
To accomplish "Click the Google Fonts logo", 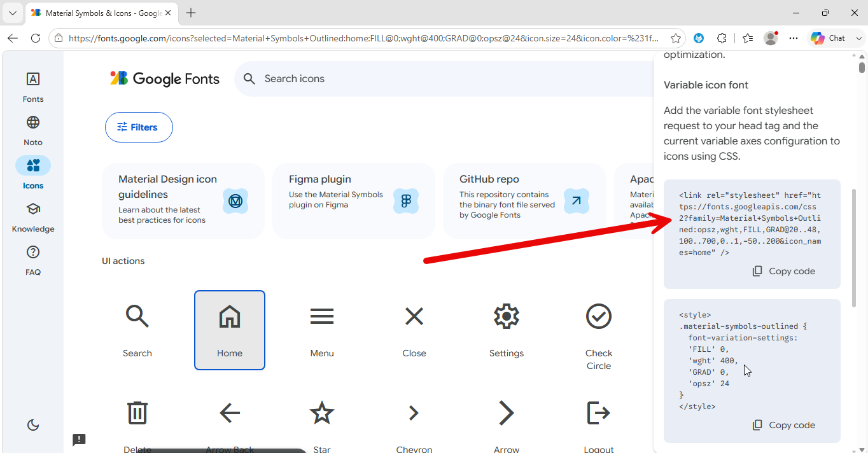I will [x=165, y=79].
